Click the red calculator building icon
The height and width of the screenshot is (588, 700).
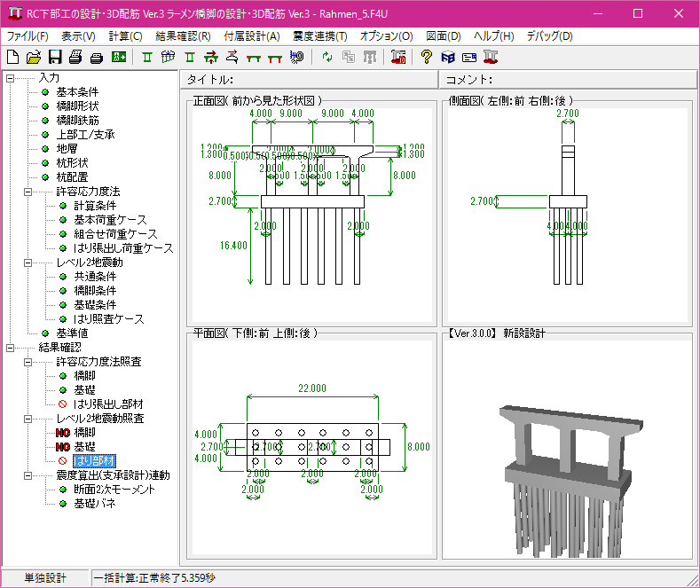click(397, 58)
